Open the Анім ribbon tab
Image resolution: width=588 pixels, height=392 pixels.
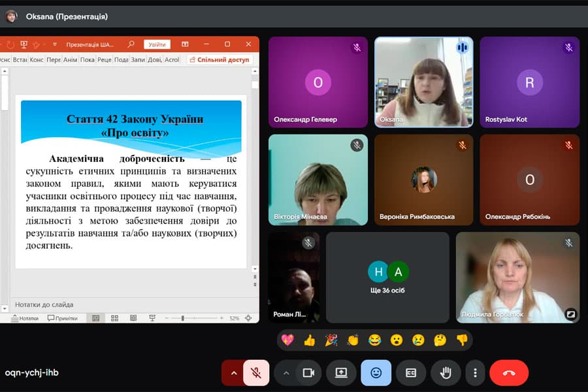click(70, 59)
